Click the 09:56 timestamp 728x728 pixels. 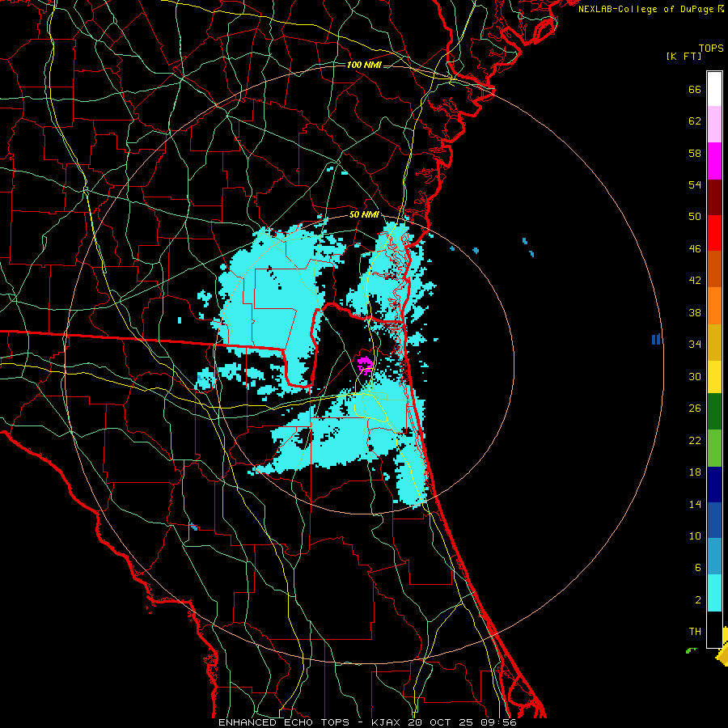tap(500, 722)
